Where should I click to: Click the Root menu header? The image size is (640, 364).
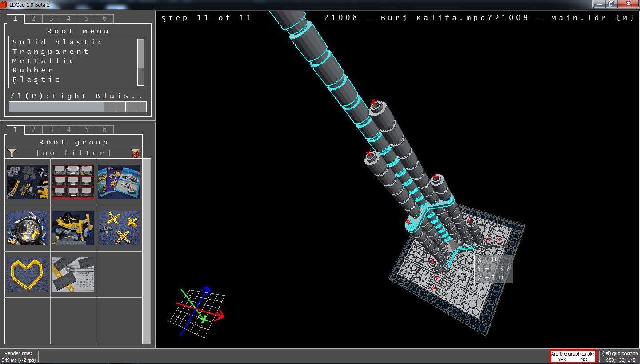point(78,31)
